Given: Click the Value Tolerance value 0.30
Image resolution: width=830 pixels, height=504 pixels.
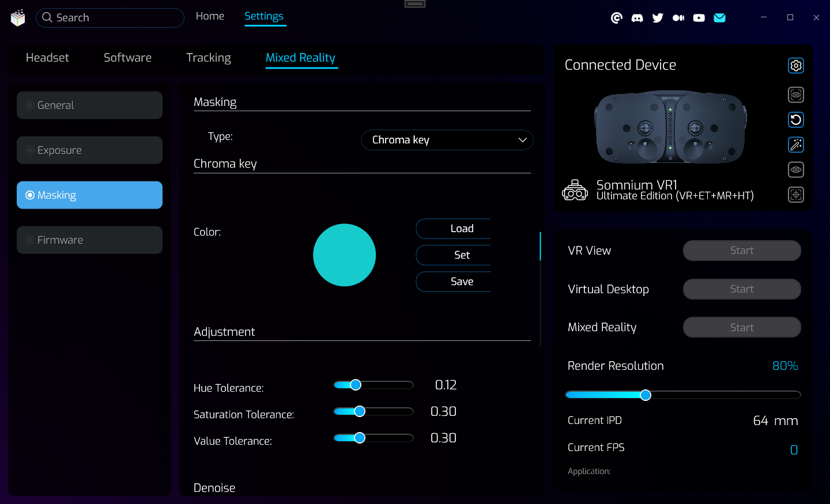Looking at the screenshot, I should (x=443, y=438).
